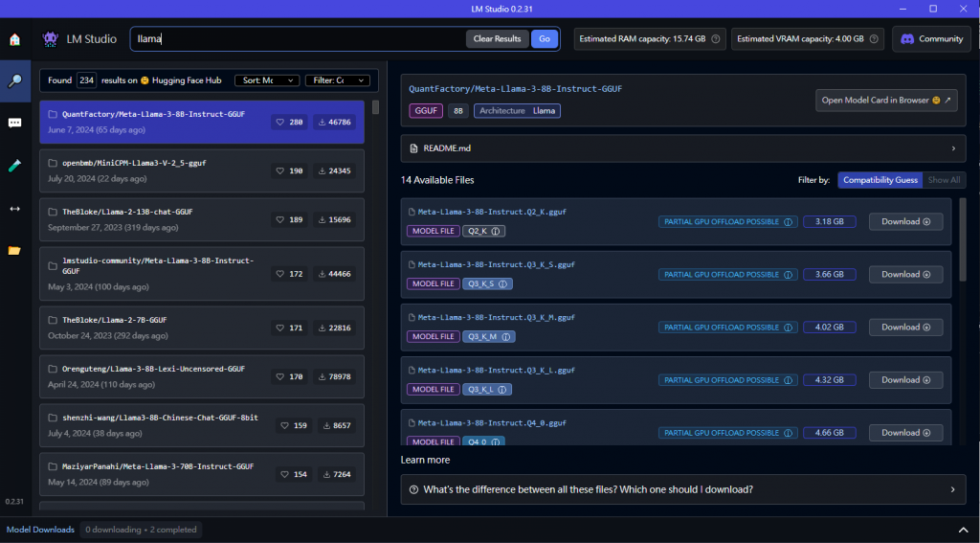Image resolution: width=980 pixels, height=543 pixels.
Task: Click the 234 results count box
Action: point(87,80)
